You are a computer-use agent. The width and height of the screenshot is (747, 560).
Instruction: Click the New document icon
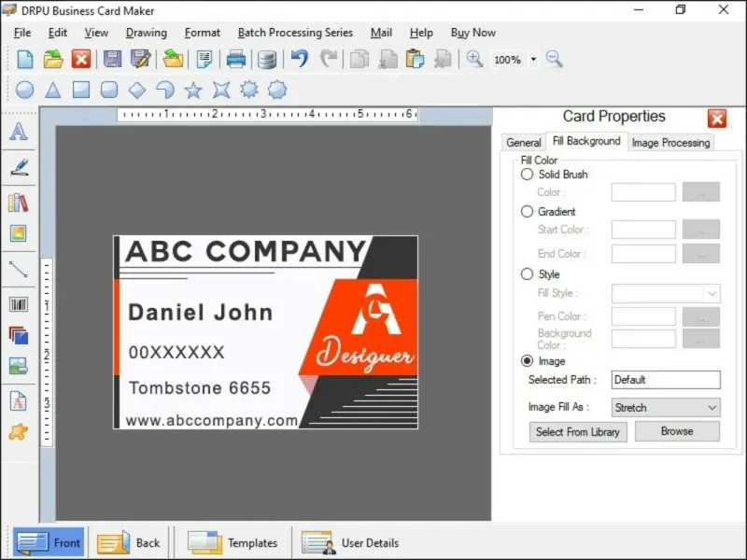[25, 60]
